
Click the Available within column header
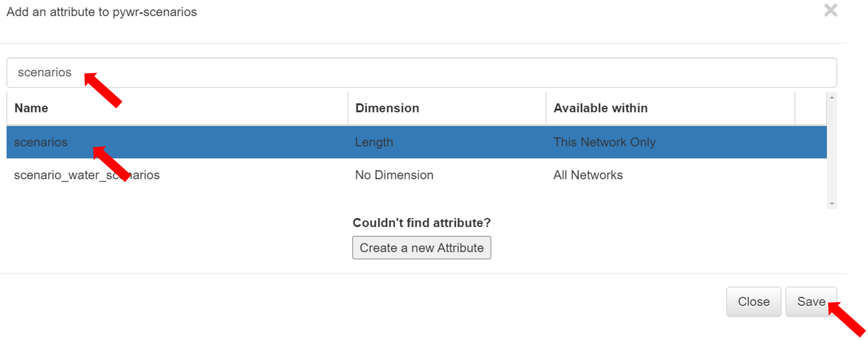pyautogui.click(x=601, y=108)
